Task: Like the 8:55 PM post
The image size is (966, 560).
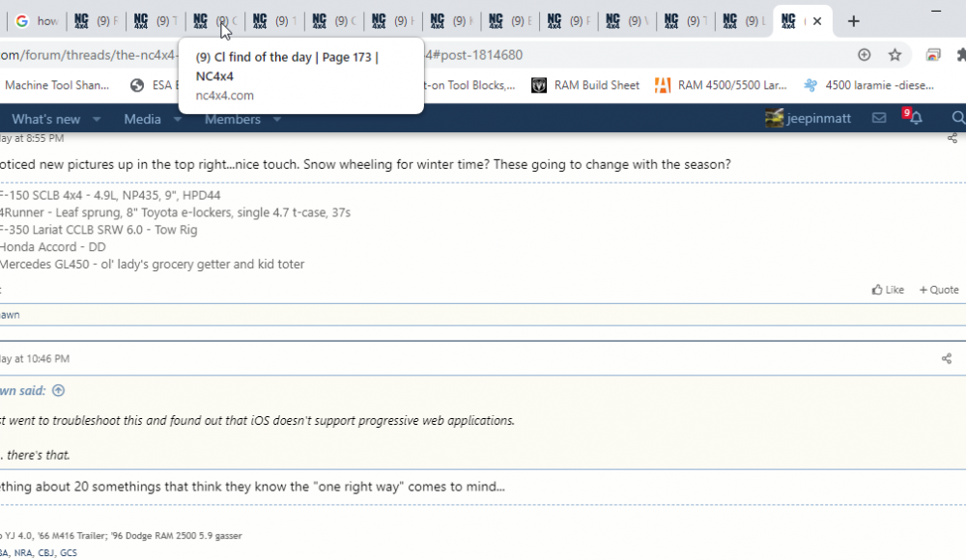Action: coord(888,290)
